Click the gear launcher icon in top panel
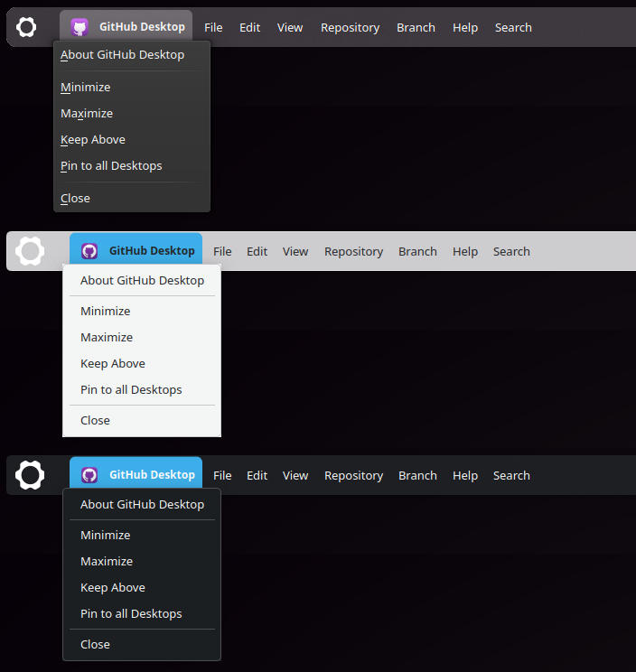The width and height of the screenshot is (636, 672). pos(26,27)
